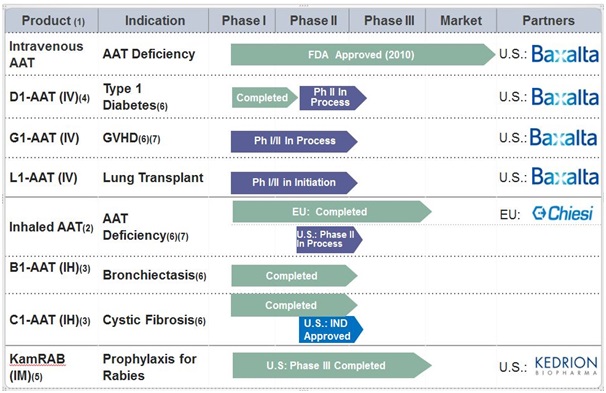Click the Baxalta logo in Intravenous AAT row

click(565, 54)
